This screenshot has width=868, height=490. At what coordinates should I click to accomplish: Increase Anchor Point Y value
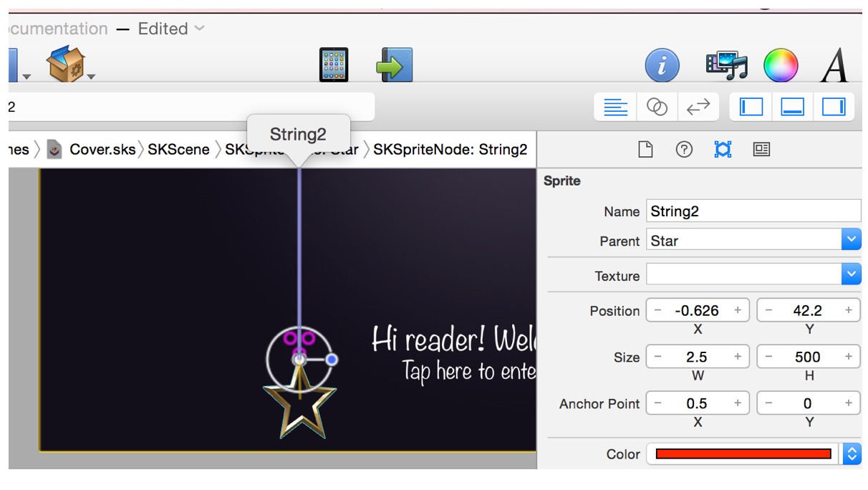pyautogui.click(x=849, y=403)
